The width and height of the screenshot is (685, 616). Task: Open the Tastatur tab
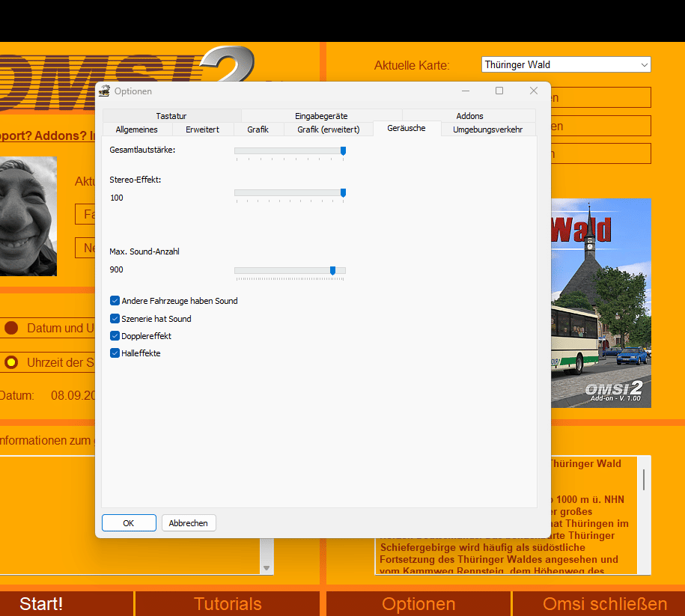(171, 116)
